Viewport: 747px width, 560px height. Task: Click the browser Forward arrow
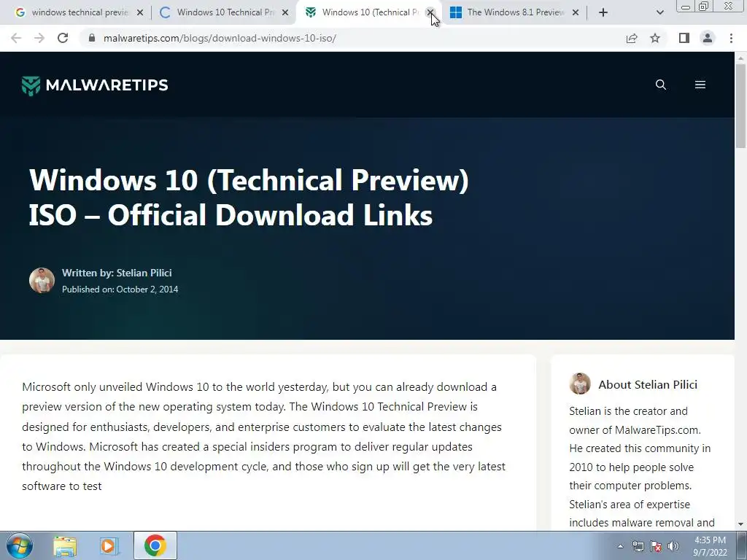point(39,38)
